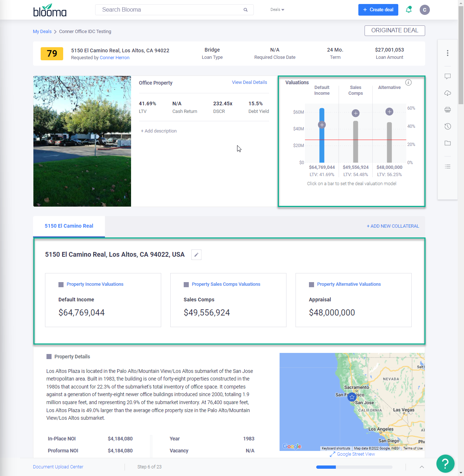Click the cloud download icon
This screenshot has width=464, height=476.
tap(448, 93)
